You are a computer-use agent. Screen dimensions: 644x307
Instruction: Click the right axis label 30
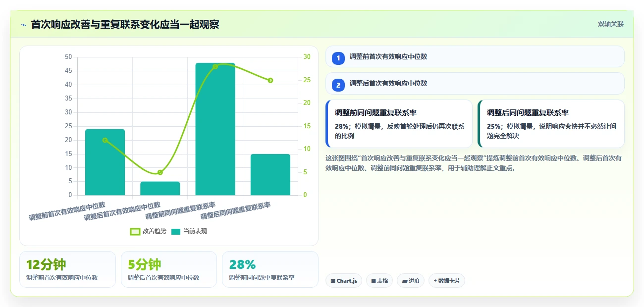pyautogui.click(x=307, y=57)
